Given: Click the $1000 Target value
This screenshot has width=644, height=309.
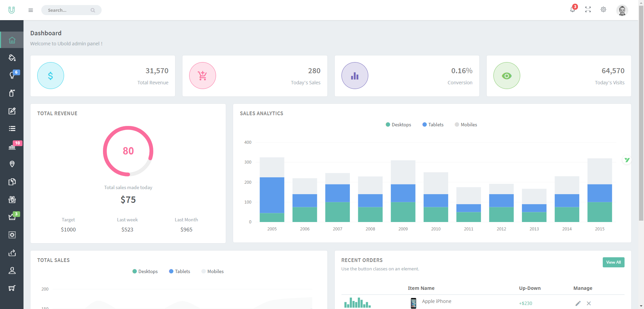Looking at the screenshot, I should 68,229.
